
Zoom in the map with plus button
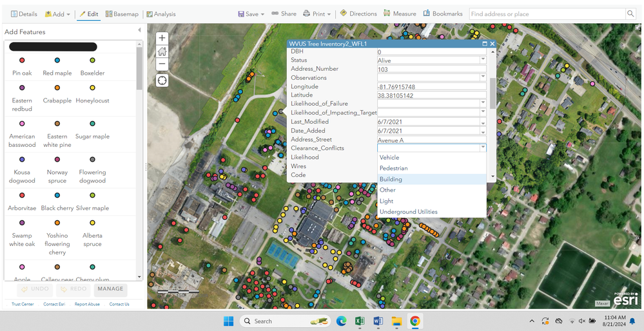[162, 38]
